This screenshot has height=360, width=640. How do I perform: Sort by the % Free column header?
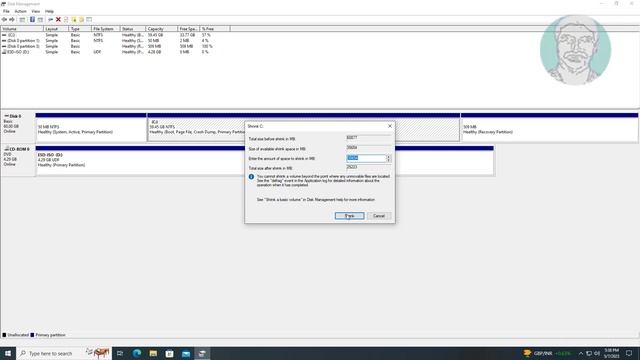pos(215,29)
